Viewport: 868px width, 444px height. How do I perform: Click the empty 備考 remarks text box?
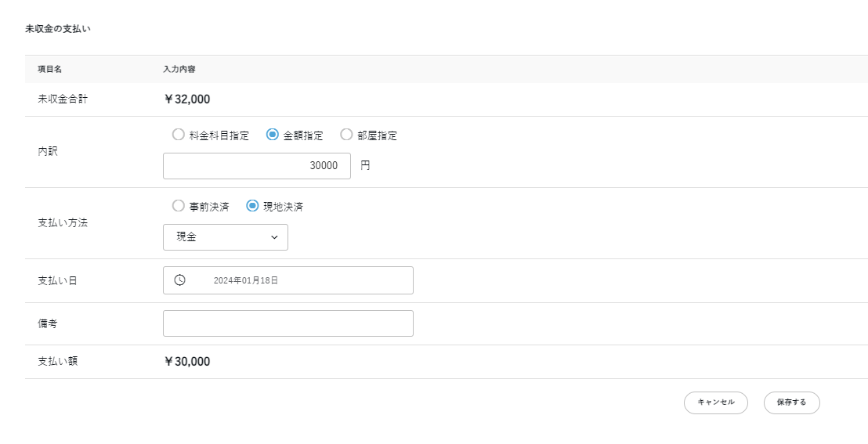(288, 323)
